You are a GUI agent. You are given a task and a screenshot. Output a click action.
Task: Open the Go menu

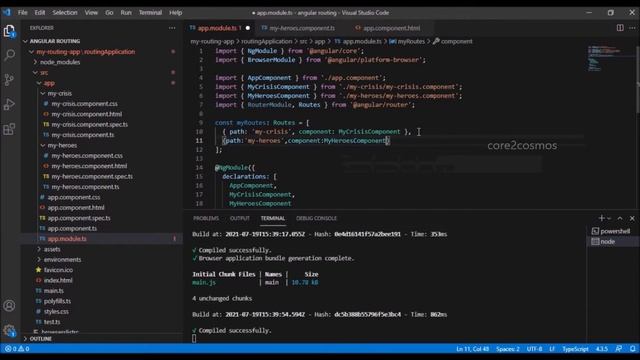(109, 13)
